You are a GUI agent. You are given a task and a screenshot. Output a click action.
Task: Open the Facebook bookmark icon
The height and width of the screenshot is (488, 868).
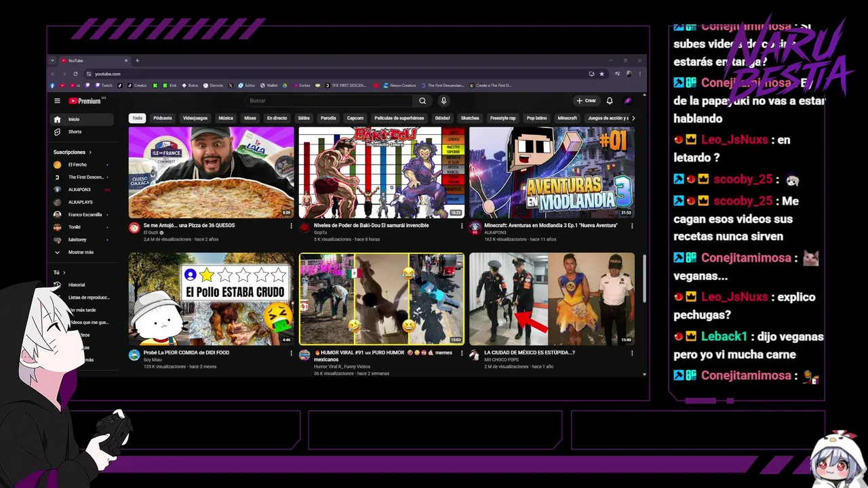tap(53, 85)
